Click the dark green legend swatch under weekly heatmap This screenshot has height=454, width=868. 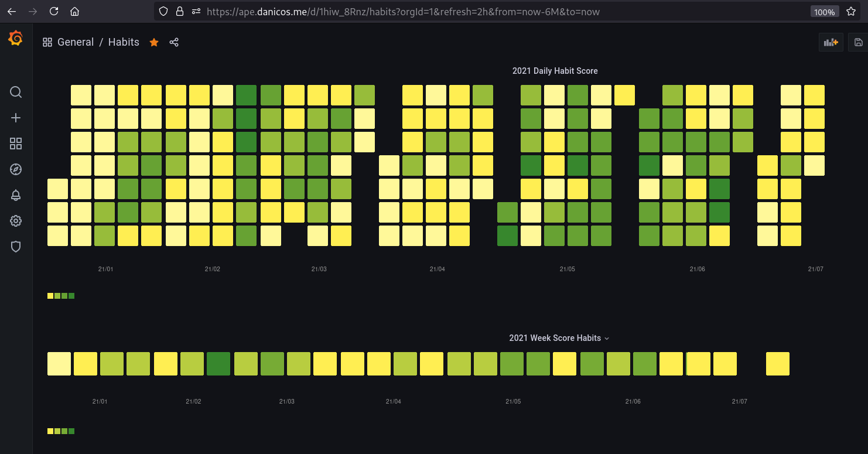pos(71,431)
